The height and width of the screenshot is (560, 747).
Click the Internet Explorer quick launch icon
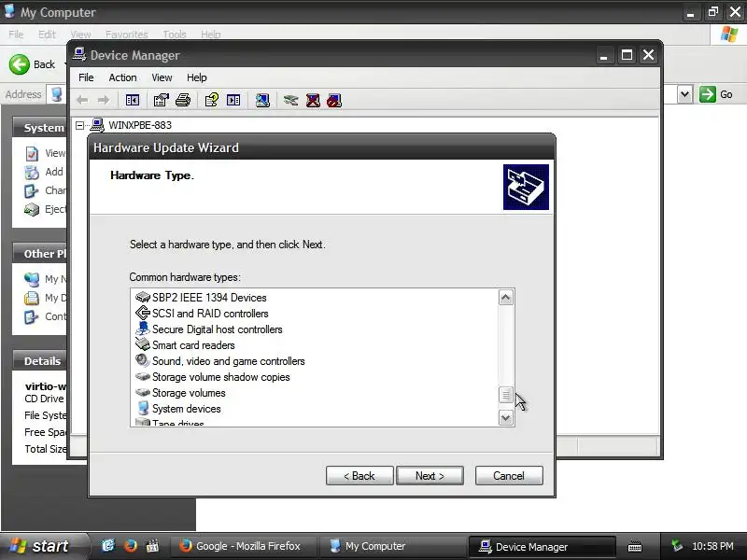coord(108,546)
